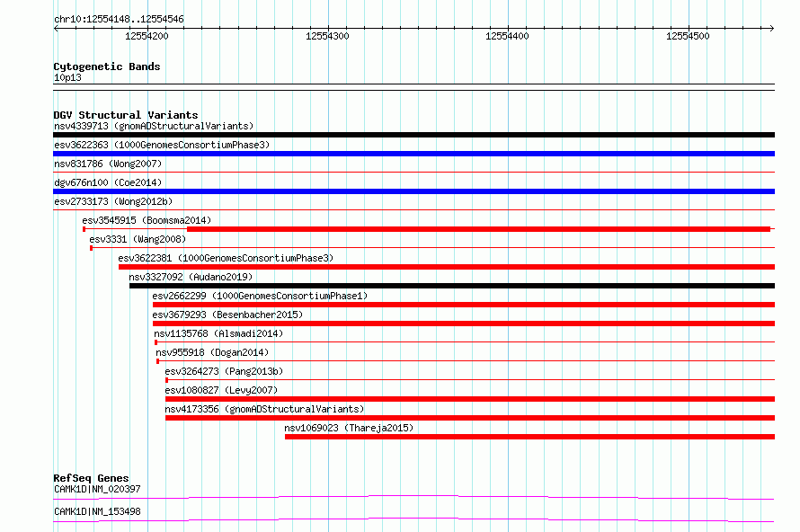Click the black nsv3327092 variant bar

click(452, 286)
